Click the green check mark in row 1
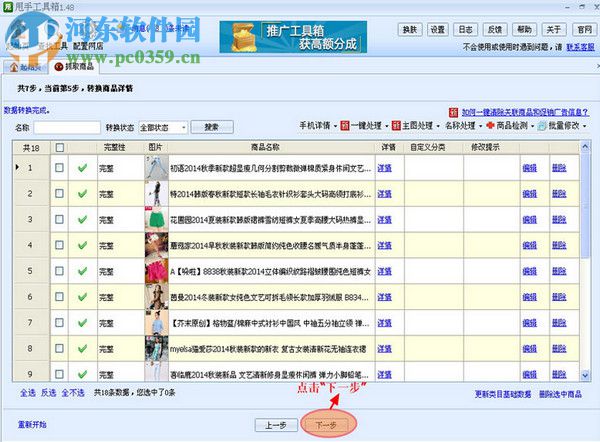The width and height of the screenshot is (600, 442). pyautogui.click(x=82, y=168)
